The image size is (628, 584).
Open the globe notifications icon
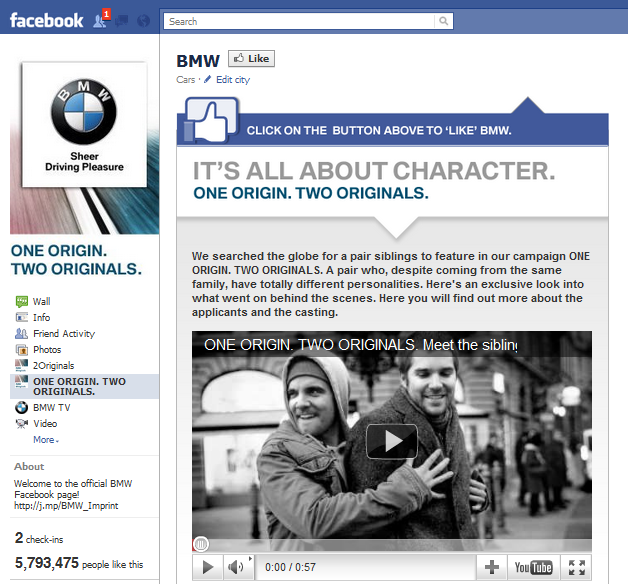tap(143, 20)
